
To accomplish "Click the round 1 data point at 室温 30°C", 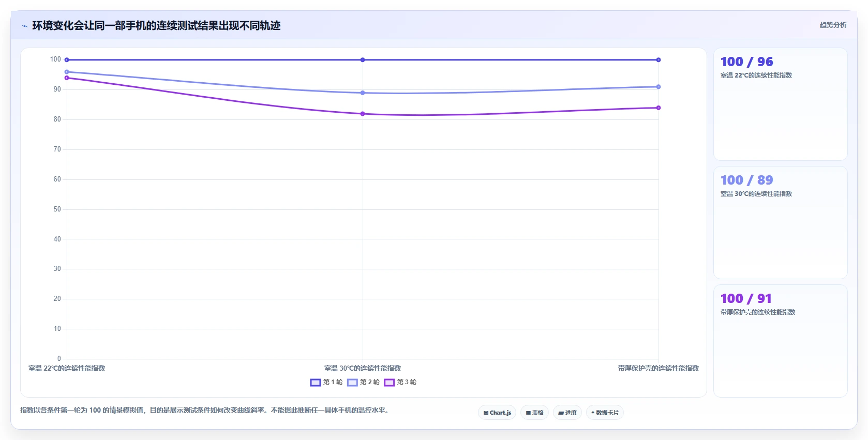I will coord(363,60).
